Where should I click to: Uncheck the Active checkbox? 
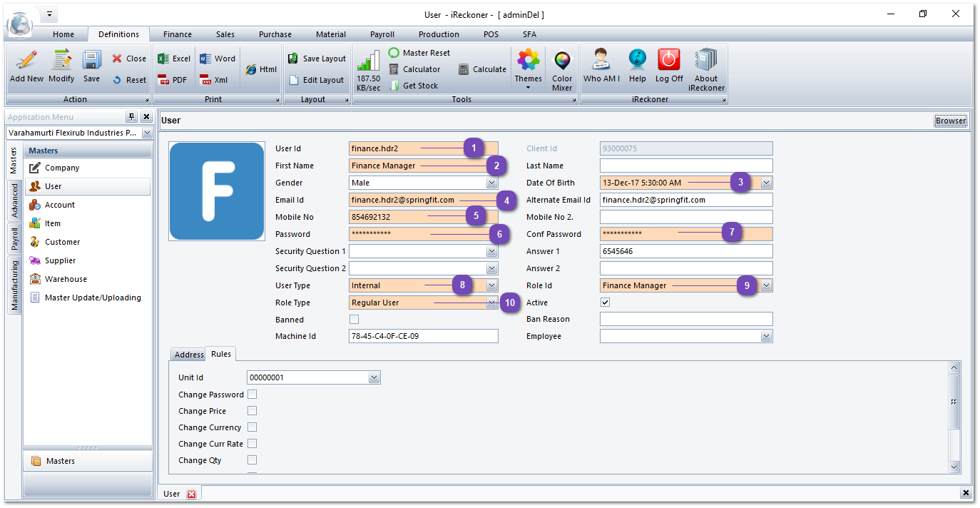(606, 303)
